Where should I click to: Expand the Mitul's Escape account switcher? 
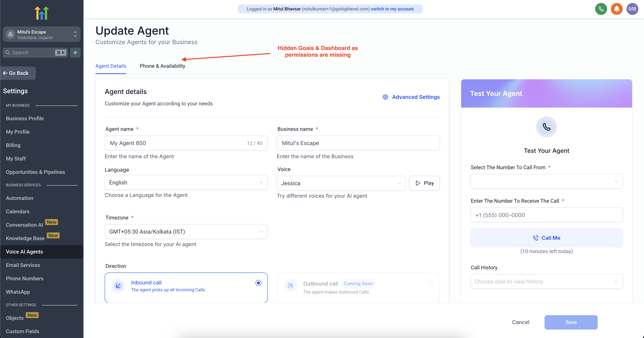click(42, 34)
